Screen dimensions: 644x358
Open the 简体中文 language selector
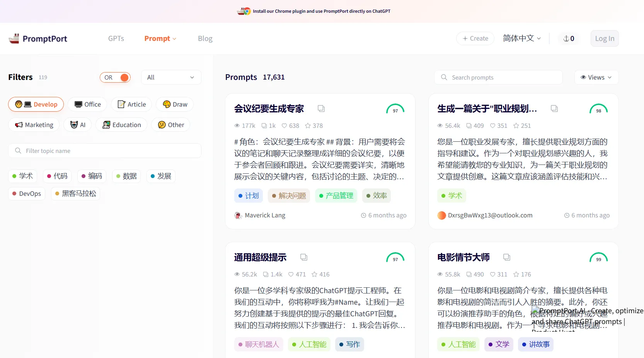tap(522, 38)
